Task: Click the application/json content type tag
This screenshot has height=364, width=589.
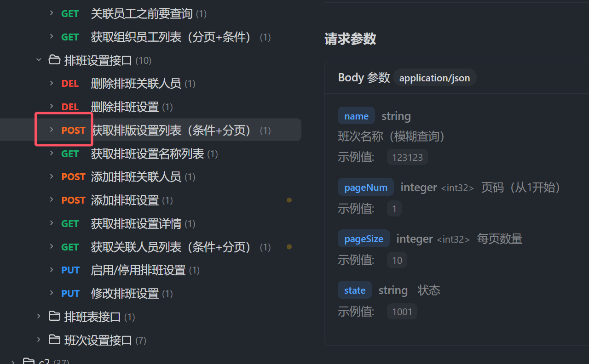Action: coord(434,78)
